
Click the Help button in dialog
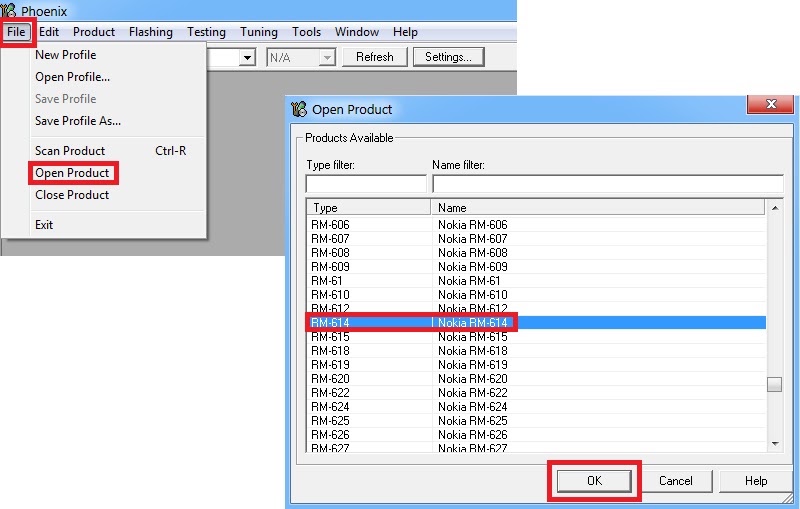pos(756,481)
